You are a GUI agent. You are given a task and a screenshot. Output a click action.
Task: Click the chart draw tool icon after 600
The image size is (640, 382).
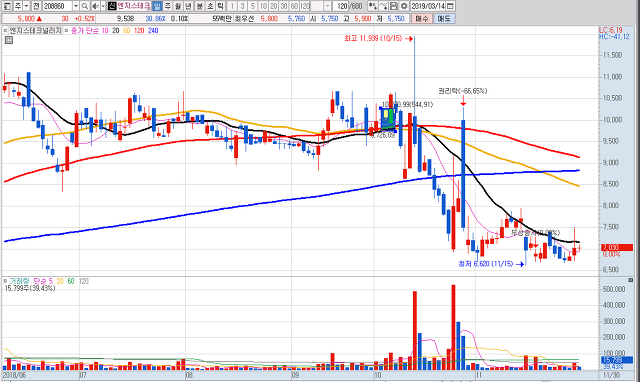(x=372, y=6)
